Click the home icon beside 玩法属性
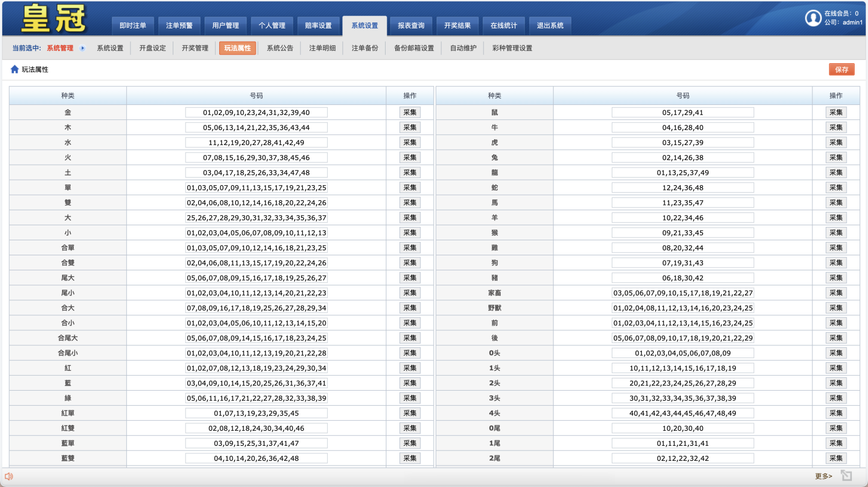Image resolution: width=868 pixels, height=487 pixels. pos(14,70)
